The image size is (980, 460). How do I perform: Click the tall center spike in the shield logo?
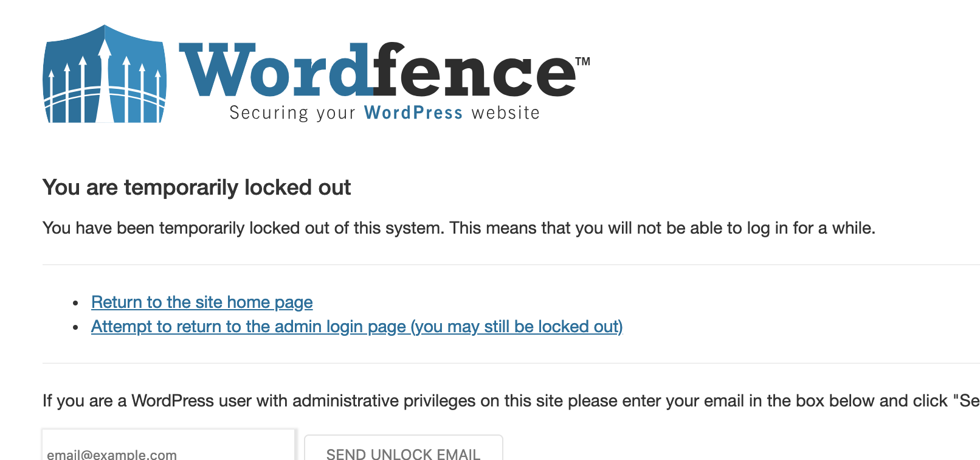[x=105, y=73]
